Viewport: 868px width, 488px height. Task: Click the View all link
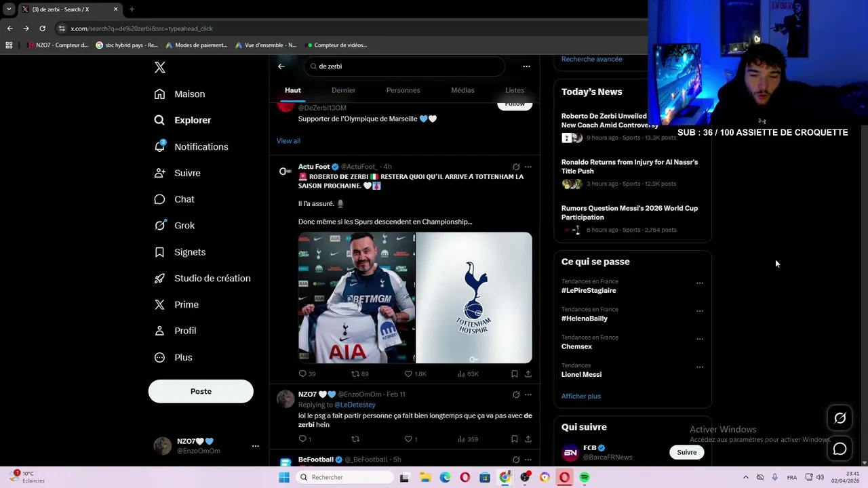[x=288, y=141]
